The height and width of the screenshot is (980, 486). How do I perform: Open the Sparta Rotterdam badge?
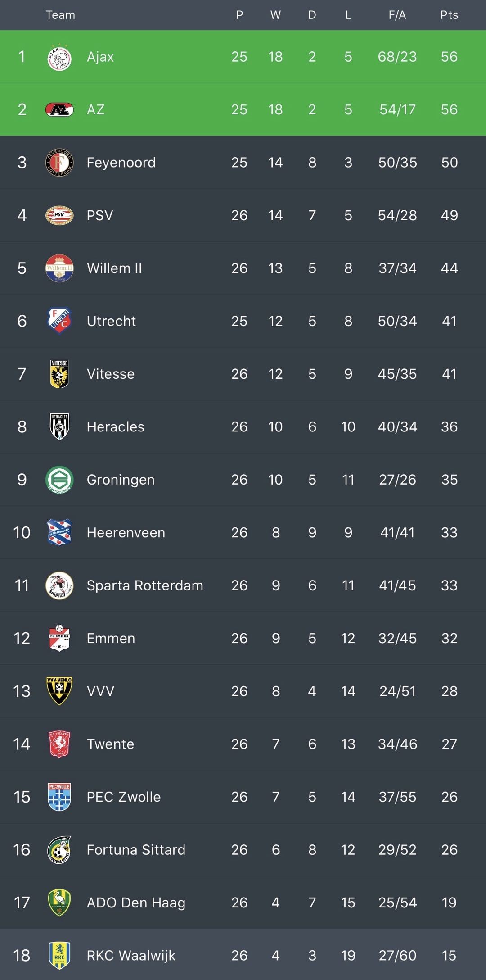pyautogui.click(x=59, y=585)
